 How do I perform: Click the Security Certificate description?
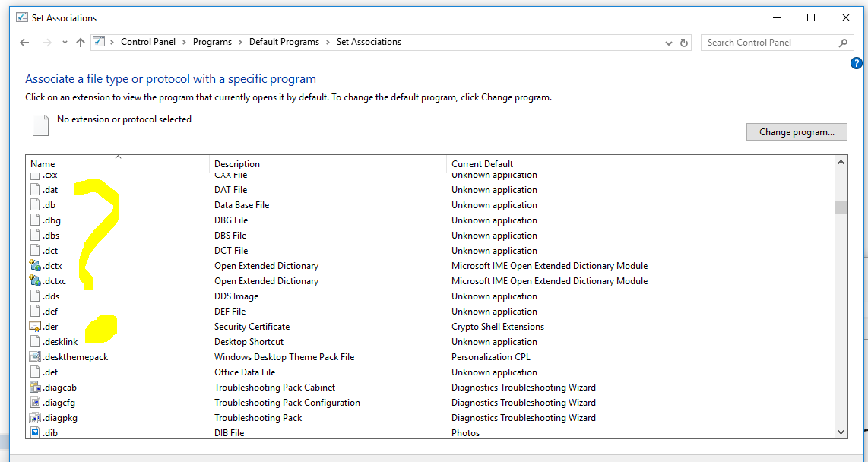point(252,327)
